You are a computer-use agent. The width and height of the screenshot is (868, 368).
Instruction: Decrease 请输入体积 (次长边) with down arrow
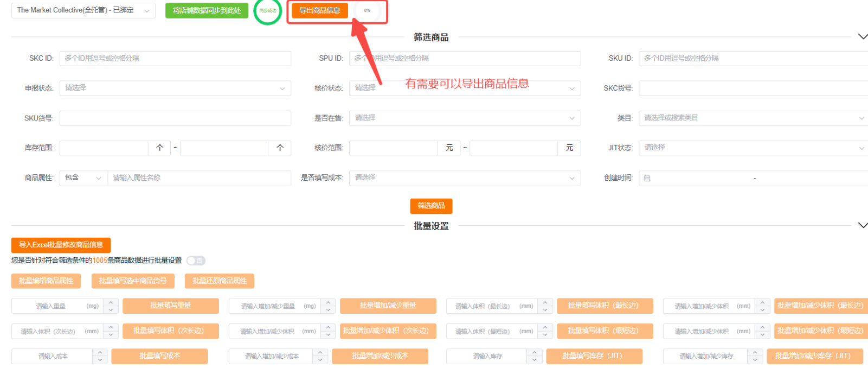point(111,335)
